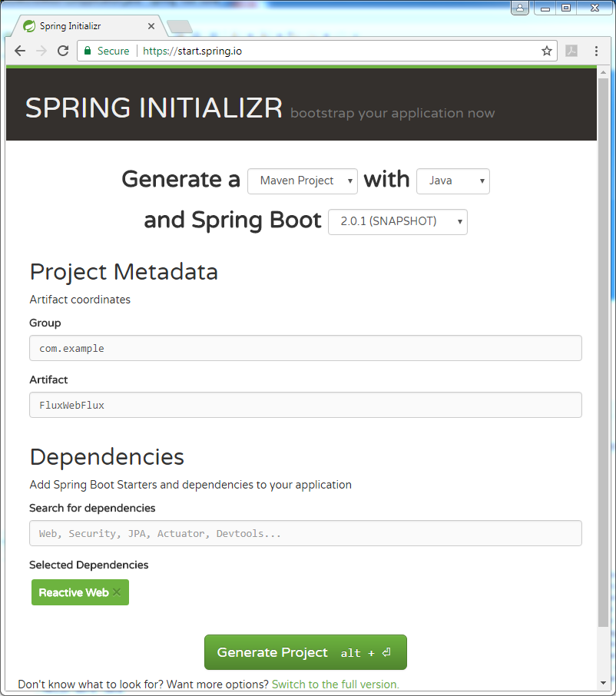Open the Chrome three-dot menu
Screen dimensions: 616x696
(596, 51)
